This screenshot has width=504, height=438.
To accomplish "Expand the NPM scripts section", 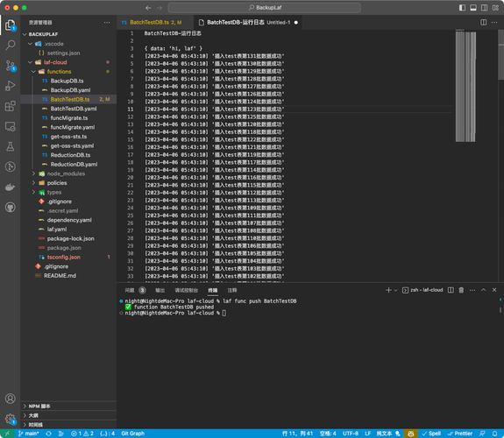I will pyautogui.click(x=68, y=406).
